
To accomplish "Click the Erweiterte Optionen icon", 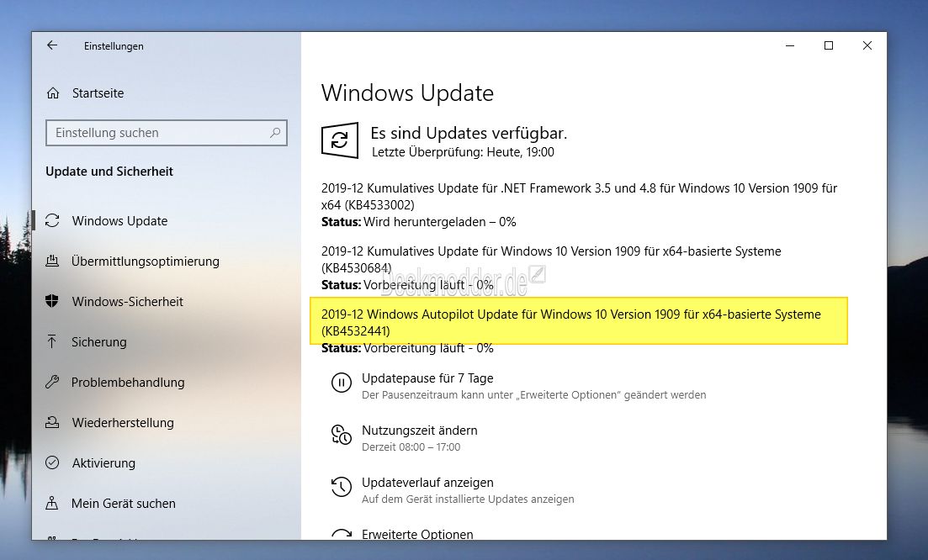I will (x=342, y=534).
